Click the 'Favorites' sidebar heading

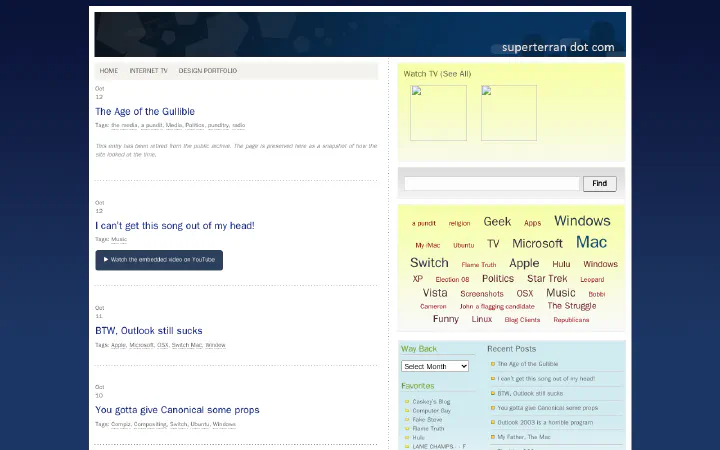click(x=417, y=386)
